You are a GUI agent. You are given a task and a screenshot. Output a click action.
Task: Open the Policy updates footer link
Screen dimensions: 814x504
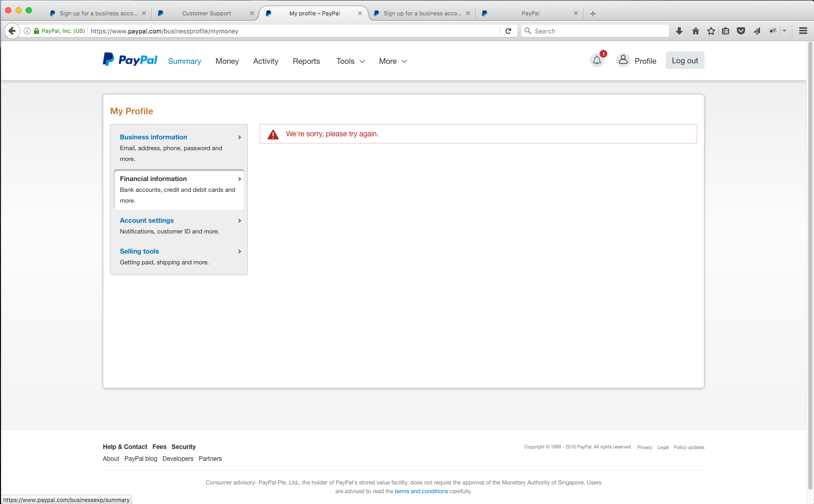[689, 447]
